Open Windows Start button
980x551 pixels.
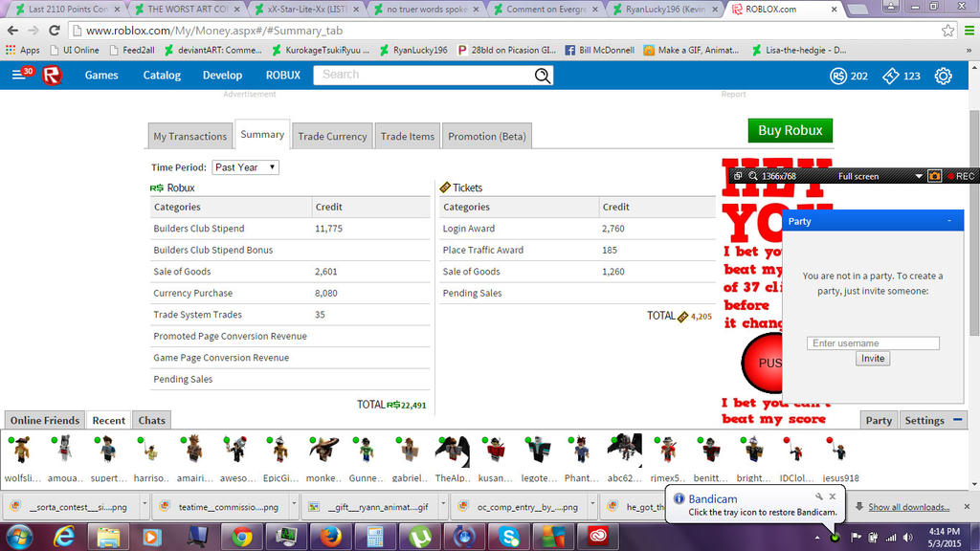19,537
